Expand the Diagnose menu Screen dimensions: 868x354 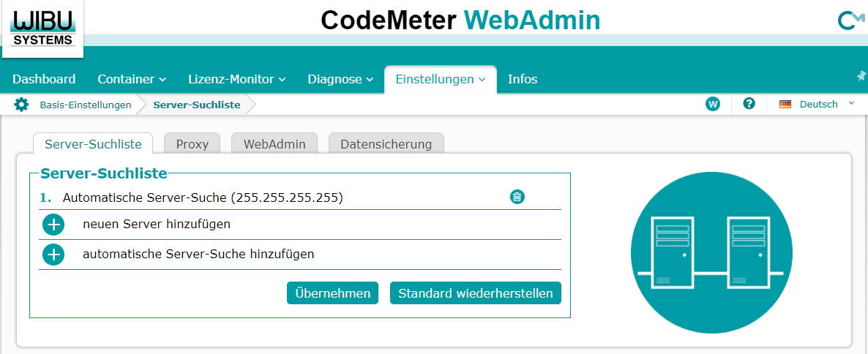tap(340, 79)
